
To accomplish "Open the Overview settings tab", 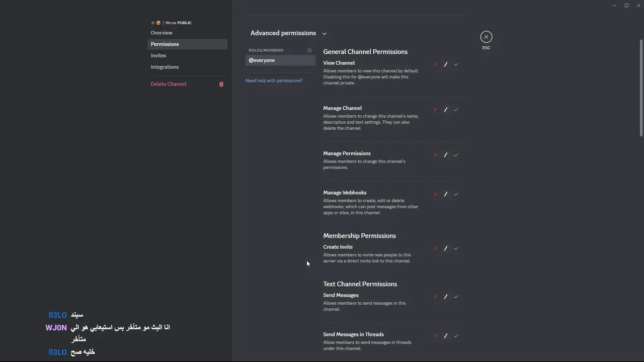I will (162, 33).
